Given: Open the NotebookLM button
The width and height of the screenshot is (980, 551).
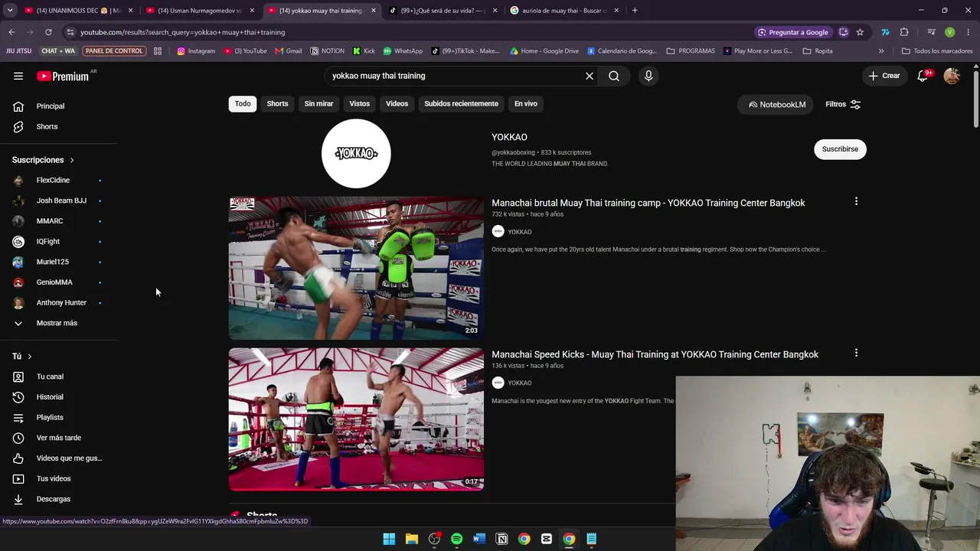Looking at the screenshot, I should (777, 105).
